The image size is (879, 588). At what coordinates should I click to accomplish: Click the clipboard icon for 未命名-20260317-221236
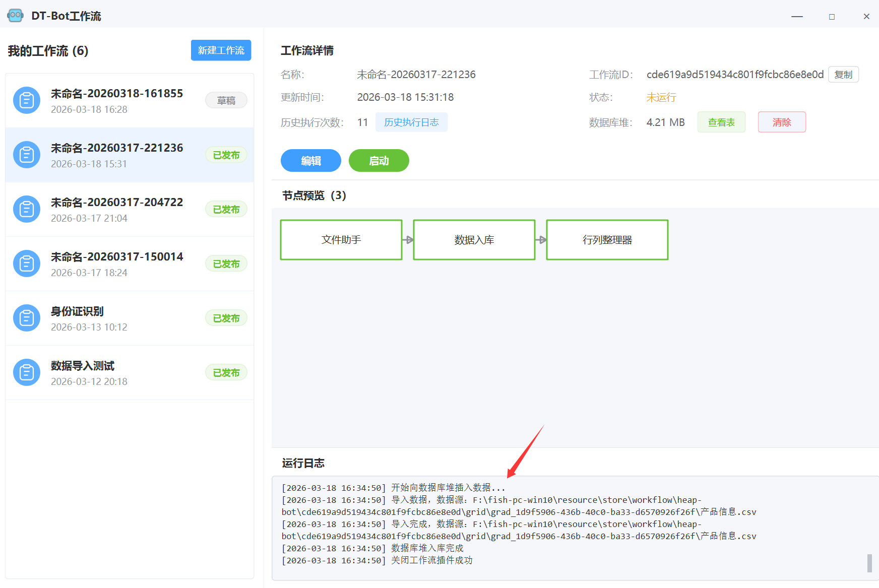click(x=27, y=155)
